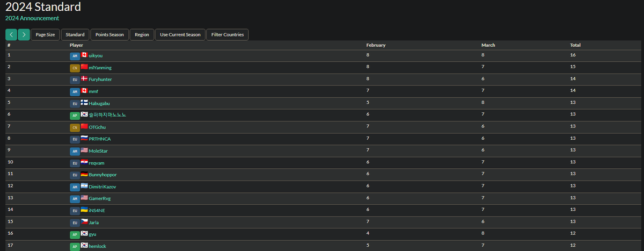Click Canada flag next to mmf

[x=84, y=91]
